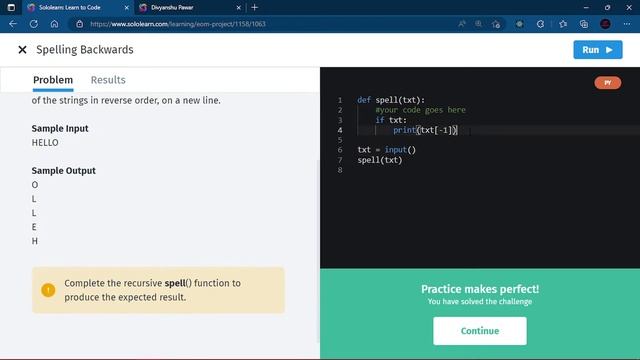Click code line 'if txt:'

tap(391, 120)
